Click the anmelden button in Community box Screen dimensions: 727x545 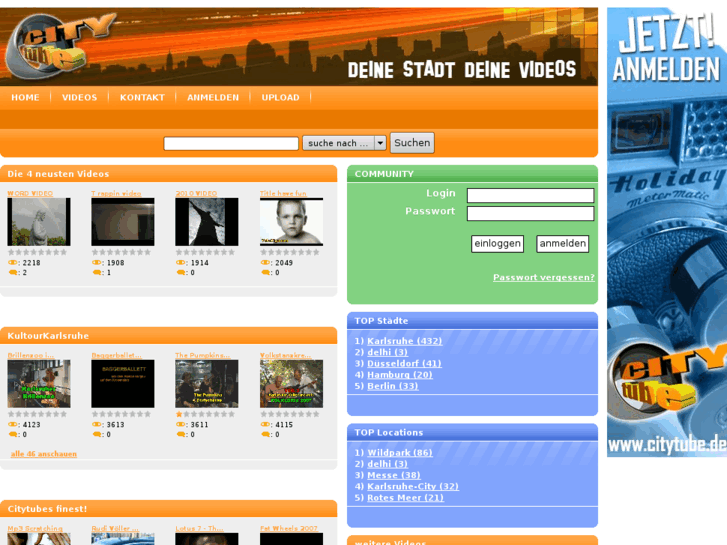pyautogui.click(x=562, y=244)
